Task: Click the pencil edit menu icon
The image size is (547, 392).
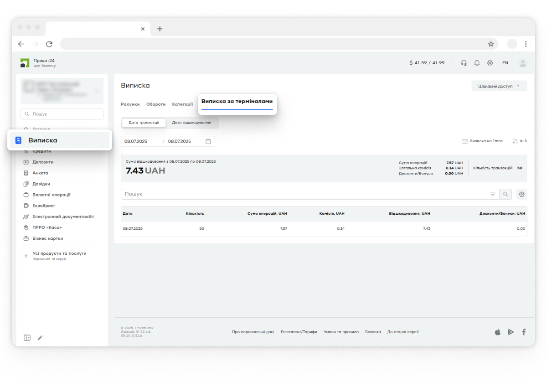Action: tap(40, 338)
